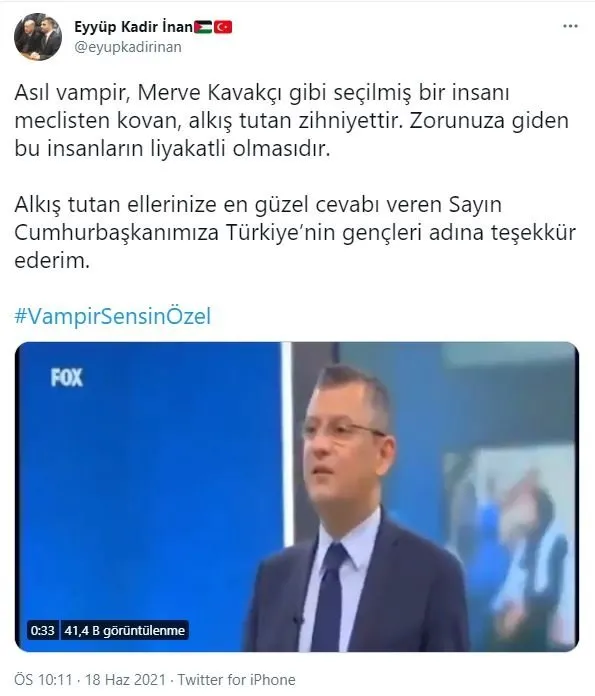Click the 18 Haz 2021 date
The image size is (595, 696).
125,680
